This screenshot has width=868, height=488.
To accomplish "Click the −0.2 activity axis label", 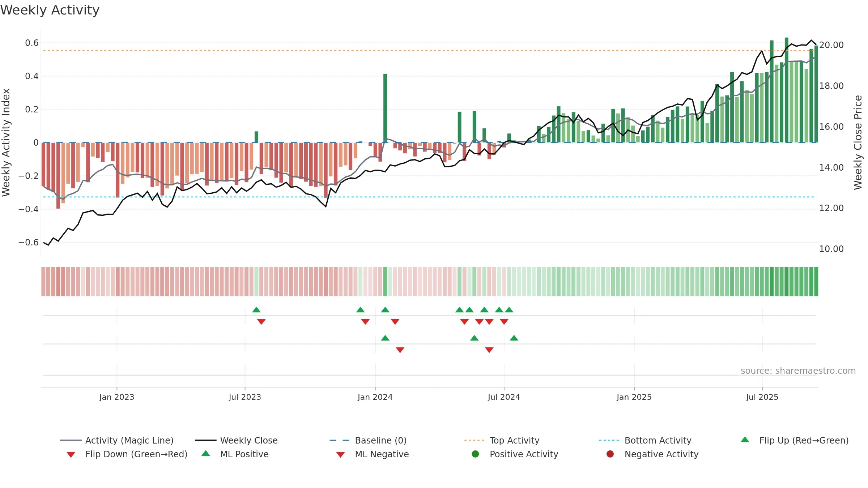I will 29,176.
